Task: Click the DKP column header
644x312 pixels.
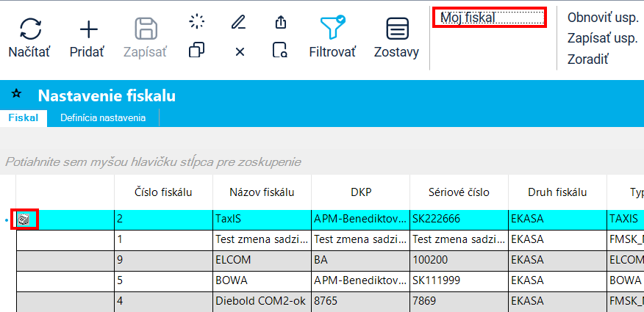Action: click(361, 192)
